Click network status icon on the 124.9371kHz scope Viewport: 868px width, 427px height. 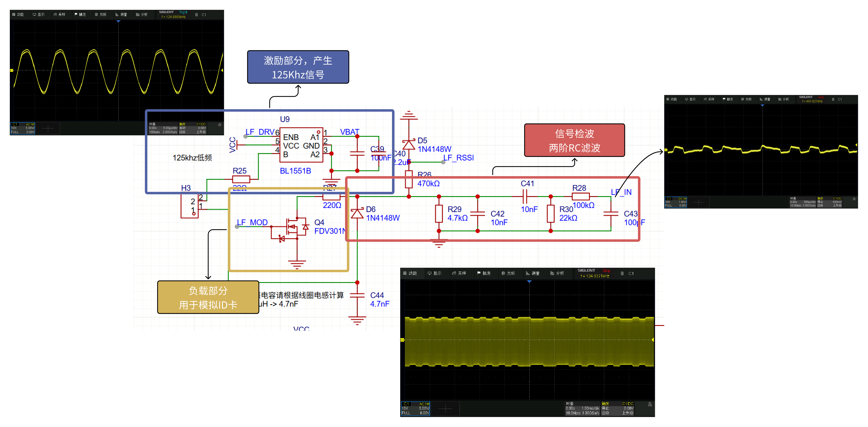pyautogui.click(x=650, y=404)
